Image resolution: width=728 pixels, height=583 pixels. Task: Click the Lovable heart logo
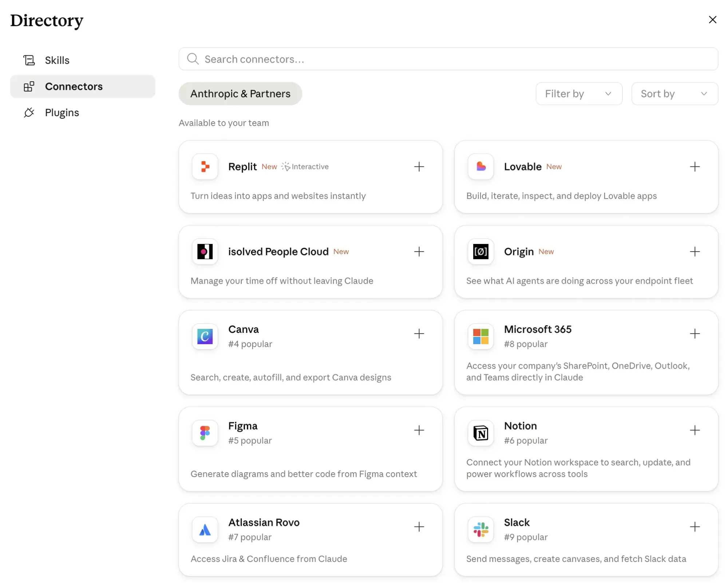tap(480, 167)
